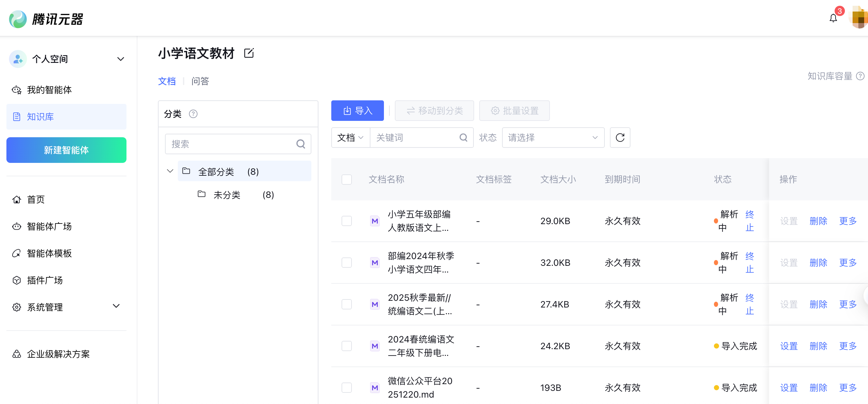Switch to the 问答 tab
The height and width of the screenshot is (404, 868).
tap(200, 81)
